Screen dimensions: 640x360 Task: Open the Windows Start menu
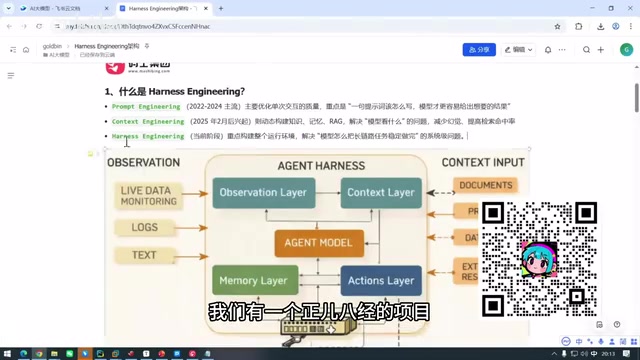pos(7,353)
